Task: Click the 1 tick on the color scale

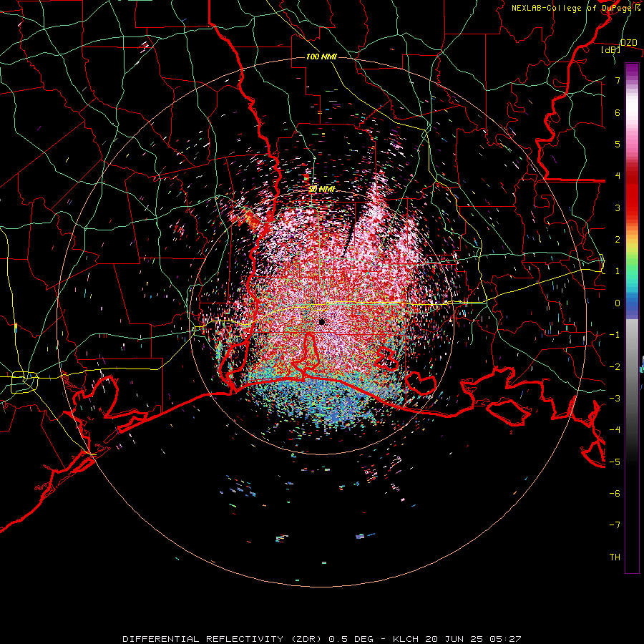Action: pos(618,271)
